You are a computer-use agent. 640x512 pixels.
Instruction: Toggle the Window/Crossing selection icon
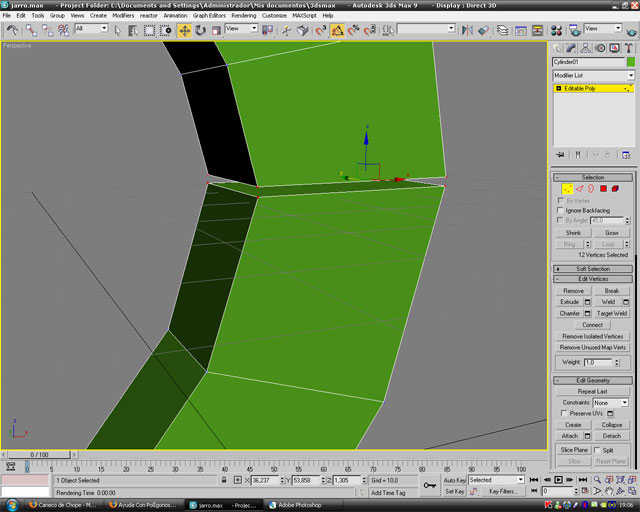click(166, 31)
